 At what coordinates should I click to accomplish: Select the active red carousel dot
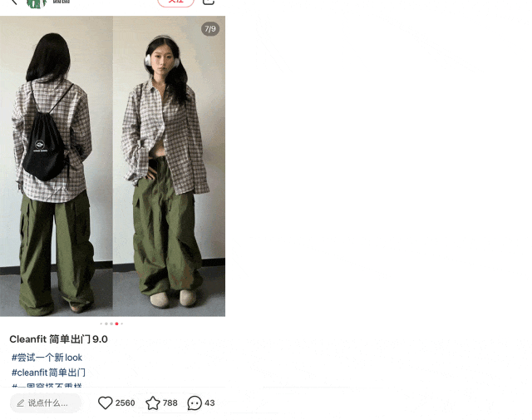pos(116,324)
